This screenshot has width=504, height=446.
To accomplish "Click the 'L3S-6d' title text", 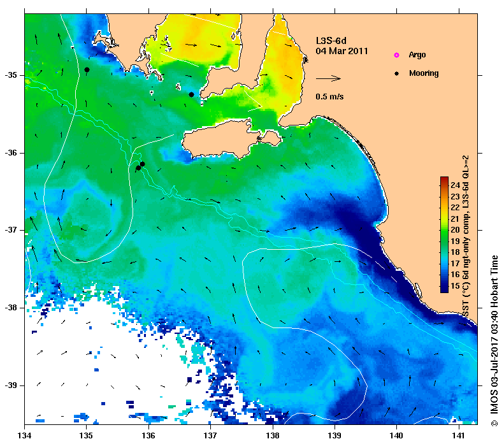I will click(x=331, y=41).
